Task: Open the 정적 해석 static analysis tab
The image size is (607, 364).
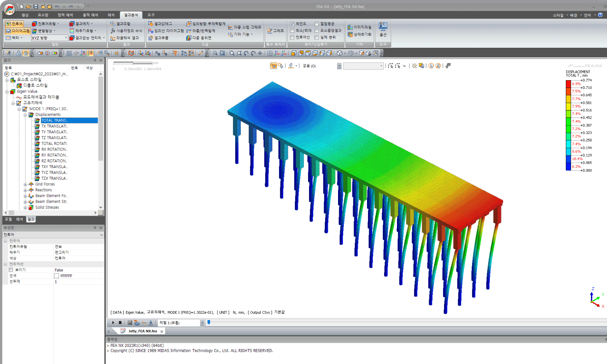Action: point(65,15)
